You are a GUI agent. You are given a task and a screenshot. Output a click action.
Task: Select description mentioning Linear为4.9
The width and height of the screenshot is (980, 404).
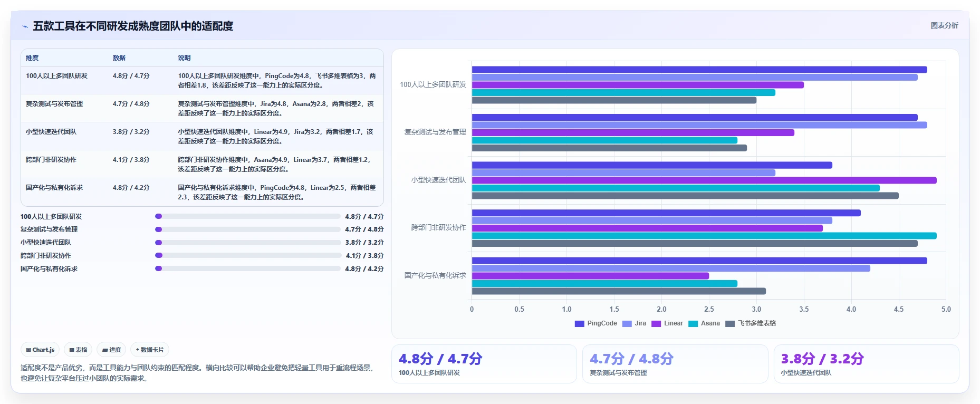[275, 137]
